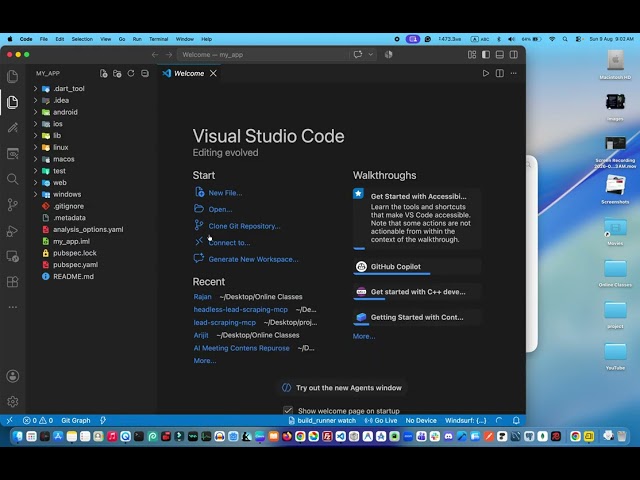The height and width of the screenshot is (480, 640).
Task: Expand the android folder
Action: click(x=36, y=112)
